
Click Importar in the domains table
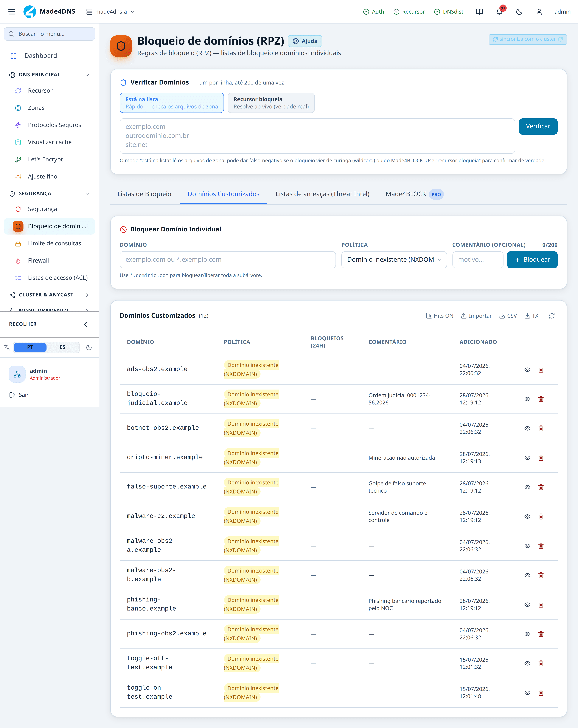click(476, 316)
